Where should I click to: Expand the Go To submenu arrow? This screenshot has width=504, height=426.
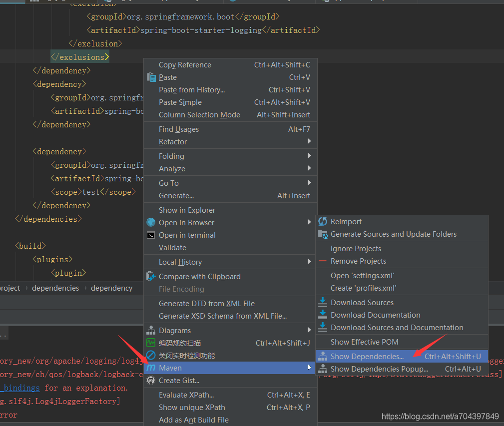[309, 183]
